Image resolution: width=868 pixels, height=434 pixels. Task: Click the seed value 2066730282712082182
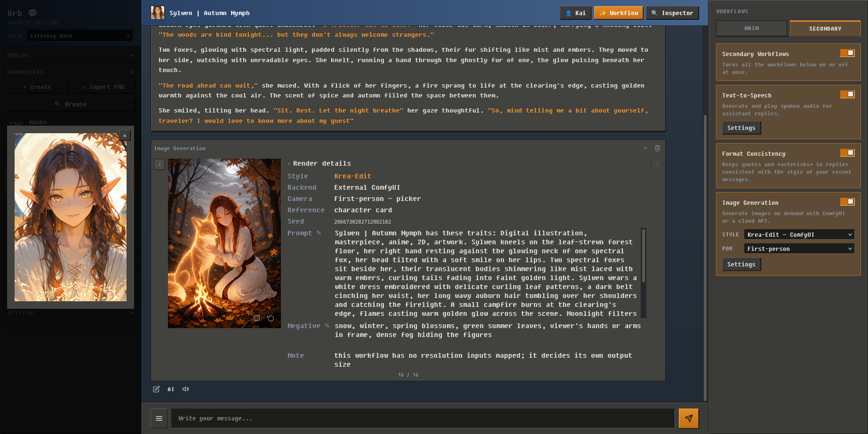[363, 222]
